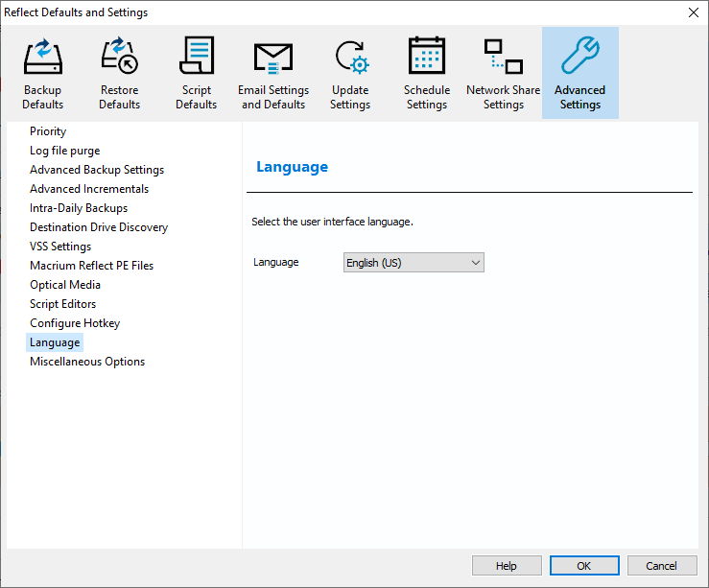Select Priority in the settings list
Screen dimensions: 709x588
point(48,131)
